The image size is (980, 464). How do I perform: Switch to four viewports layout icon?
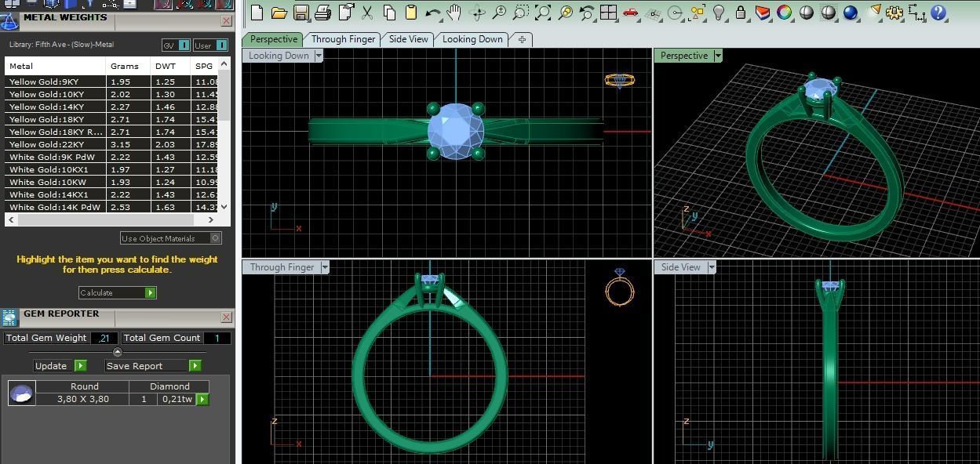[x=609, y=13]
